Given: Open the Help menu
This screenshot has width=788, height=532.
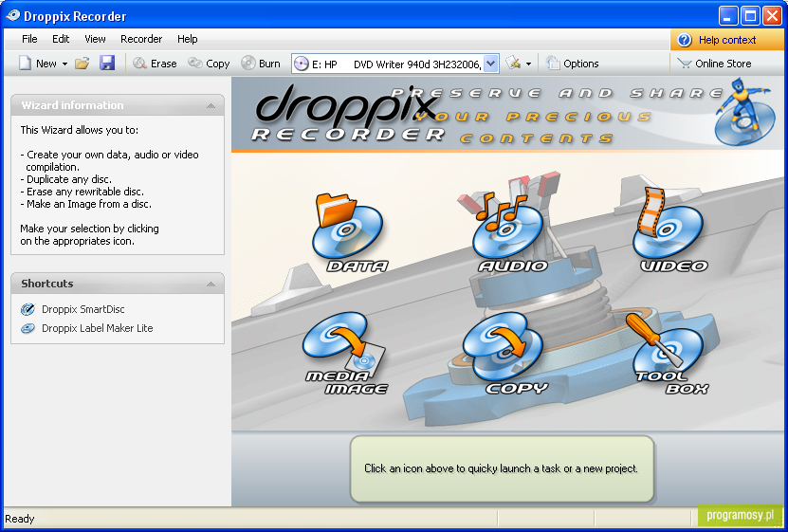Looking at the screenshot, I should [188, 39].
